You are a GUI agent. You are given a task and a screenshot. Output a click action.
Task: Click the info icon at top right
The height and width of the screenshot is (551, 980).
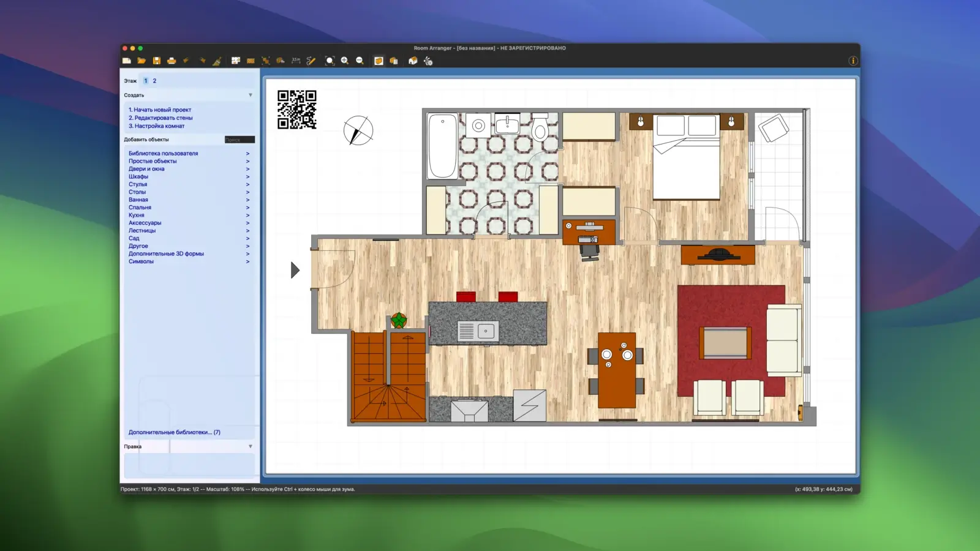click(853, 61)
